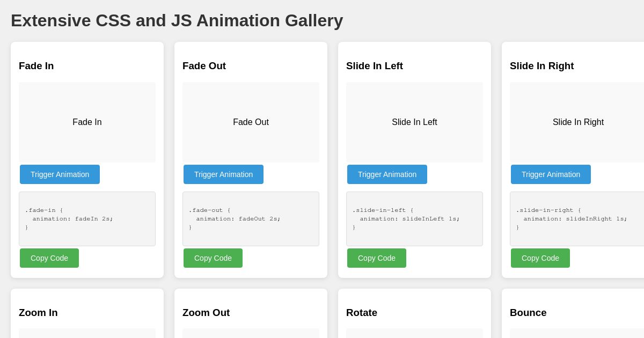Copy the Fade In code snippet

(x=49, y=258)
